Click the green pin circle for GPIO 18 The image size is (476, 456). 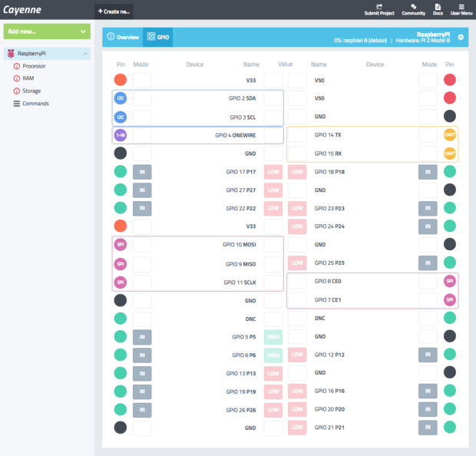(x=450, y=171)
